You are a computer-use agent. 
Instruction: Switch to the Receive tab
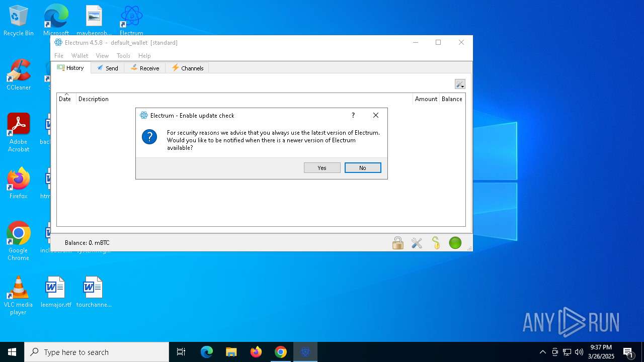coord(145,68)
